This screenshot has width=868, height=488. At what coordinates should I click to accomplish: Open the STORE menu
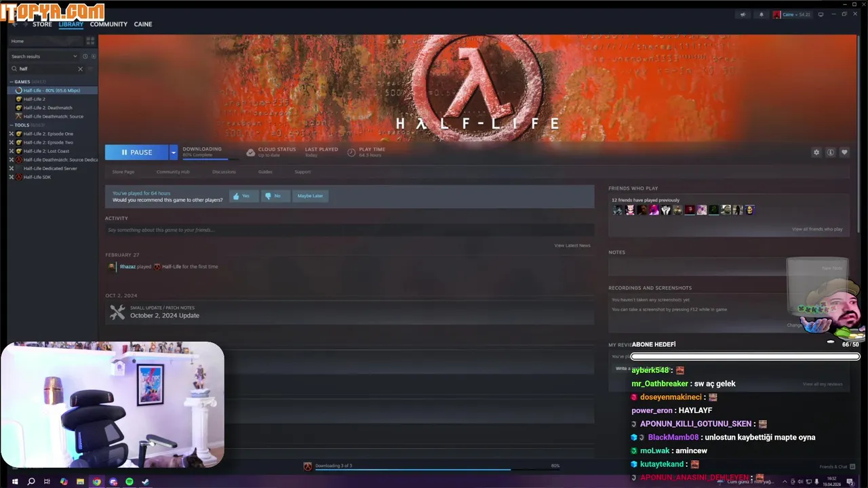(x=42, y=24)
